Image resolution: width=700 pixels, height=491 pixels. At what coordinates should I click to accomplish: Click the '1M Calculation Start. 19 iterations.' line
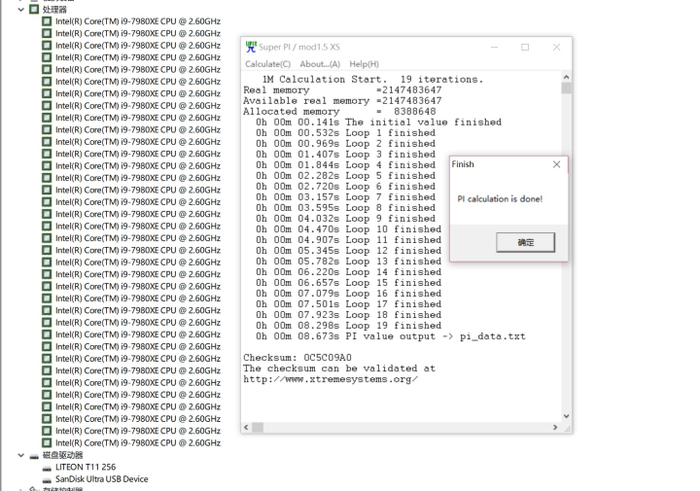pyautogui.click(x=373, y=79)
